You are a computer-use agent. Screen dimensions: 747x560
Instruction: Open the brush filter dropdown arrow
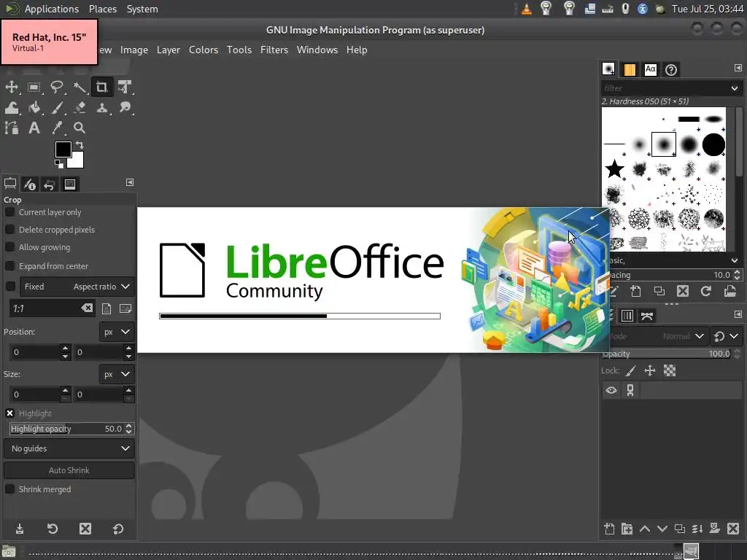[734, 88]
